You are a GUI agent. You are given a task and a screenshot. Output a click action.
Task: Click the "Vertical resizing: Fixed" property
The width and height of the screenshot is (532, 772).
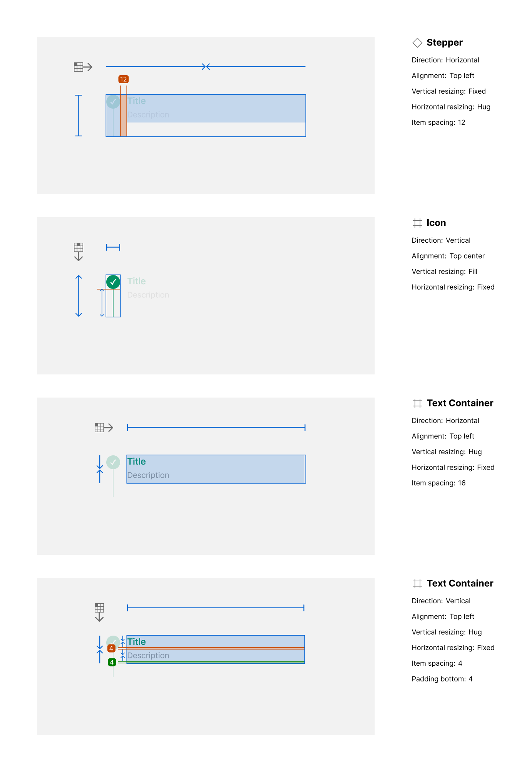coord(448,91)
